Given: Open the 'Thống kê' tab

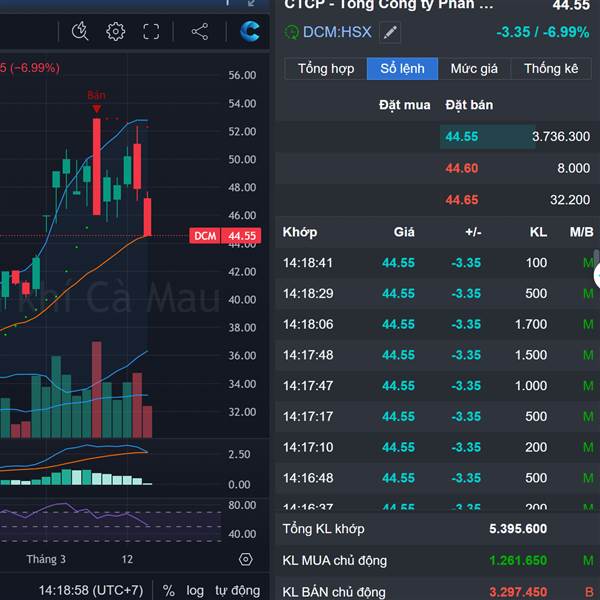Looking at the screenshot, I should click(x=551, y=69).
